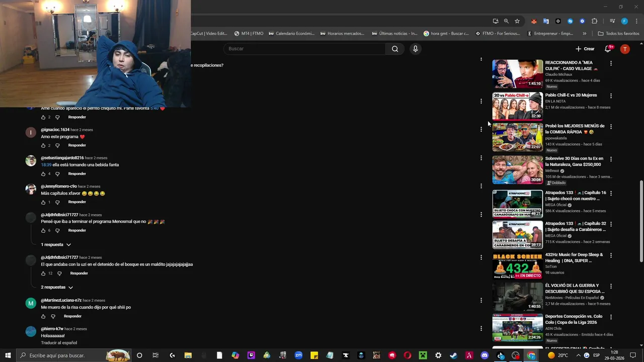Click the YouTube 'Buscar' search field
The height and width of the screenshot is (362, 644).
point(305,49)
